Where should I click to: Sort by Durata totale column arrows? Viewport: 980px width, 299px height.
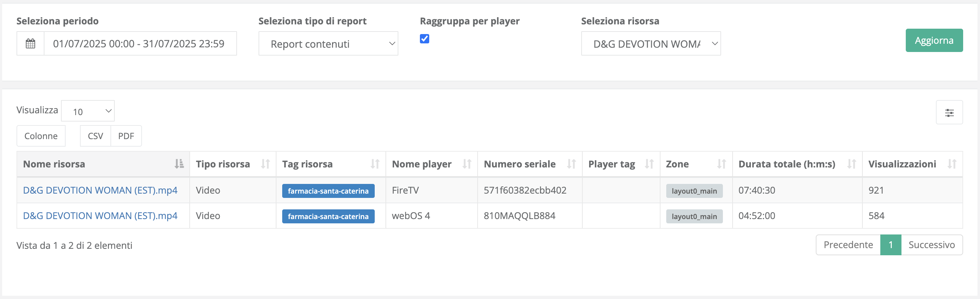point(851,164)
